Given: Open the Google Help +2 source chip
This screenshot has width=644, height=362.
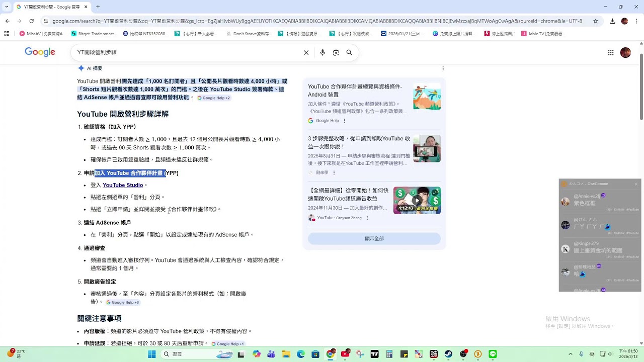Looking at the screenshot, I should coord(214,98).
